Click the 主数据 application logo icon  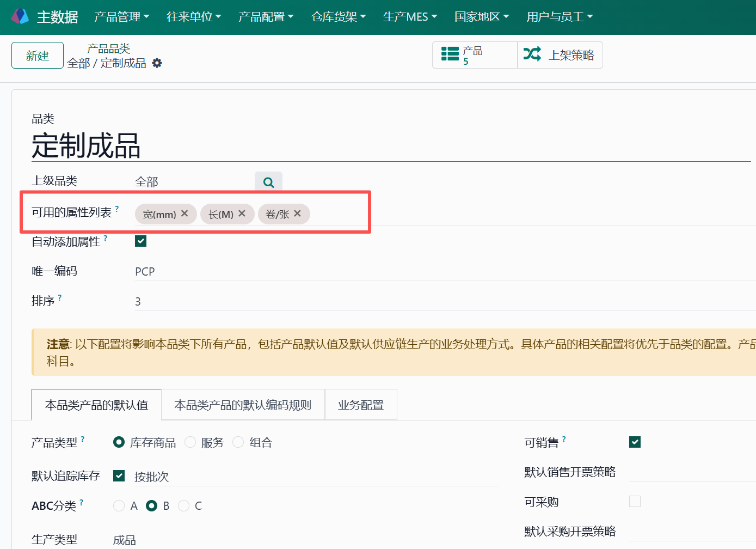[20, 16]
